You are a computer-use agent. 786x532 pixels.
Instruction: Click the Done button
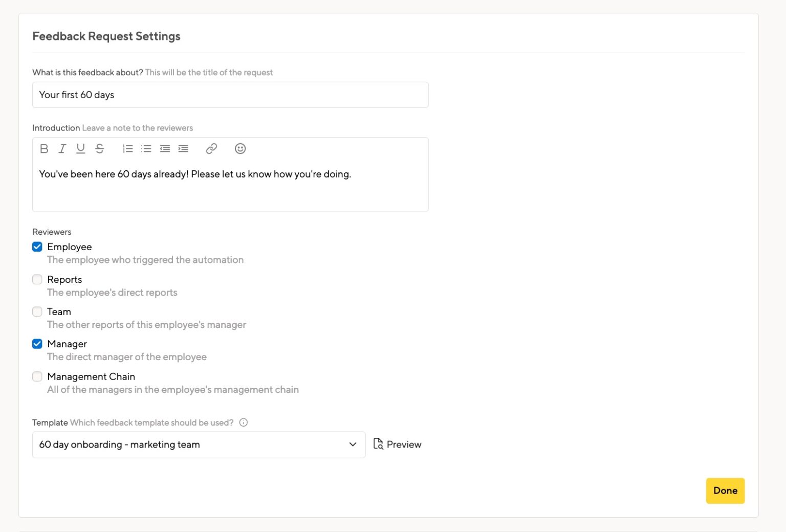725,491
